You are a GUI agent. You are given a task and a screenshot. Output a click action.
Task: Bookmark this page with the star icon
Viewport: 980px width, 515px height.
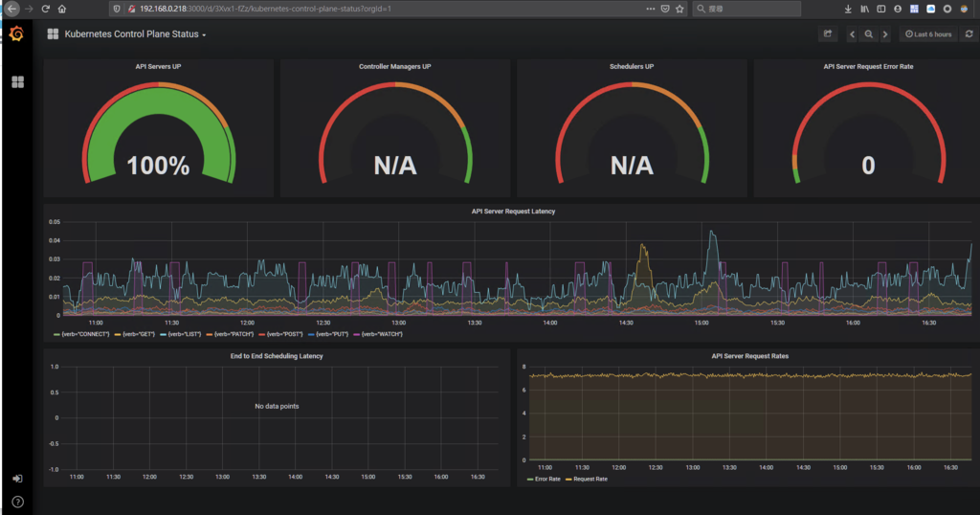(x=680, y=9)
